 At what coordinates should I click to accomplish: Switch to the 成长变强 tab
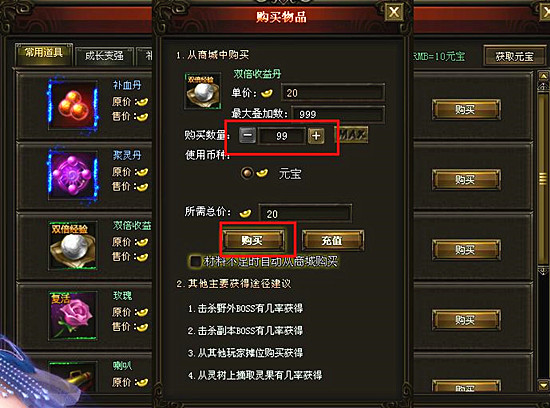(x=104, y=56)
